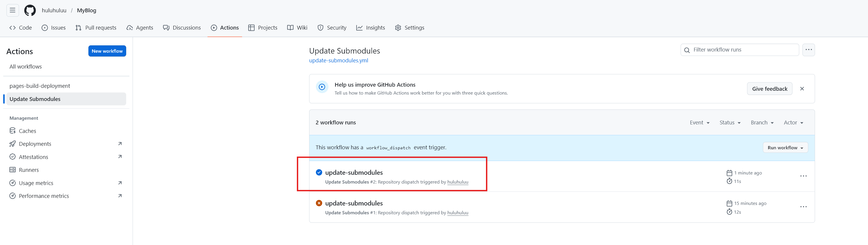
Task: Go to the Insights tab
Action: coord(371,28)
